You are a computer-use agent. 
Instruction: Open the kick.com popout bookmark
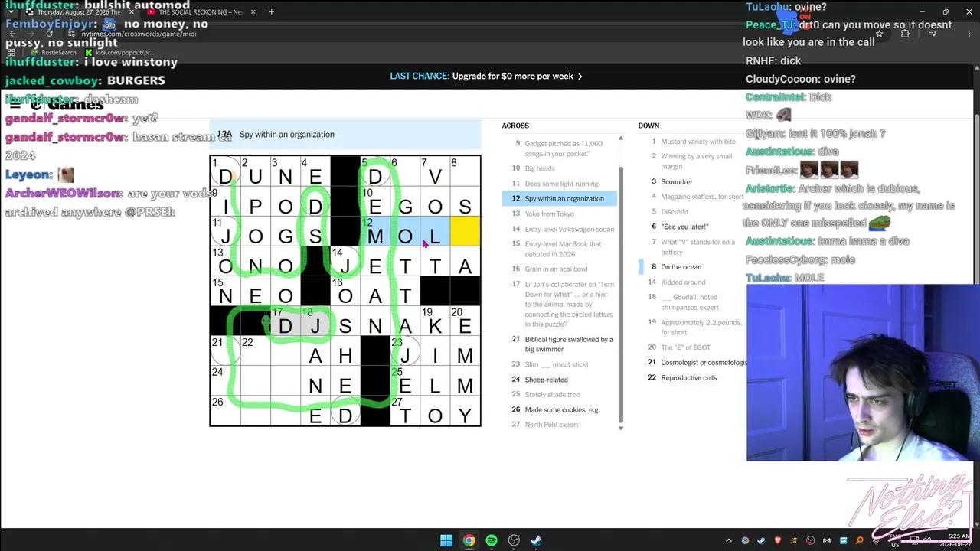120,53
